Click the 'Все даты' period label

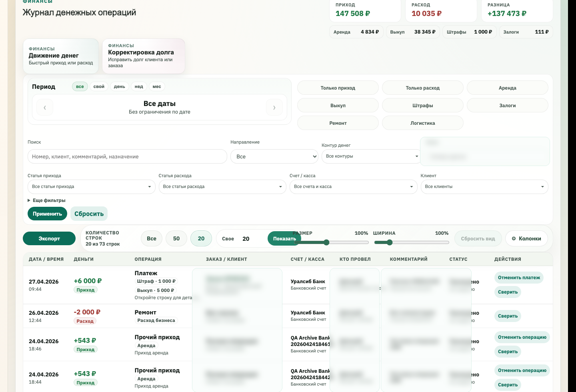(x=160, y=104)
